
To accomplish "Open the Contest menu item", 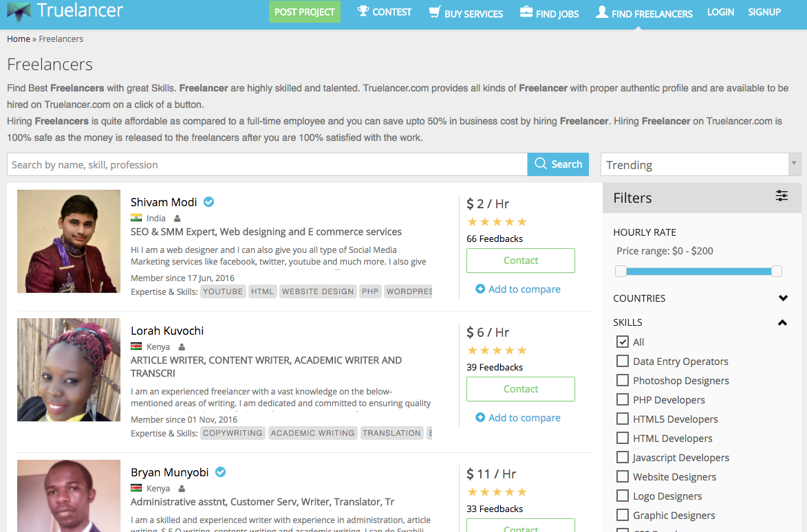I will (x=385, y=12).
